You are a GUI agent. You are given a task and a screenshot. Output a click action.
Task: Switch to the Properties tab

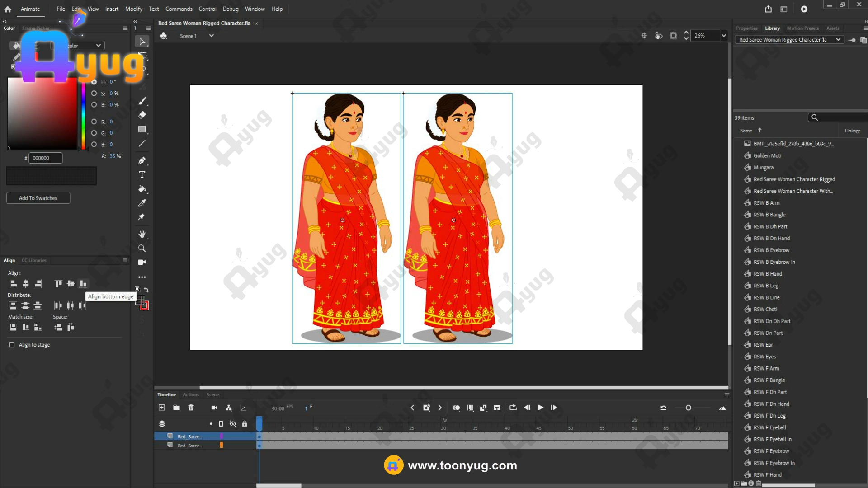[746, 28]
